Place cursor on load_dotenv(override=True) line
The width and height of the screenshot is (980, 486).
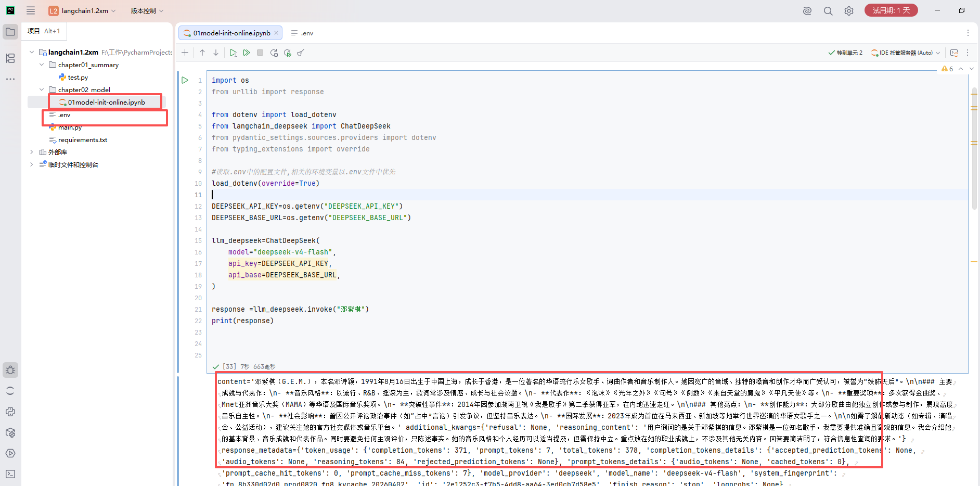[265, 183]
